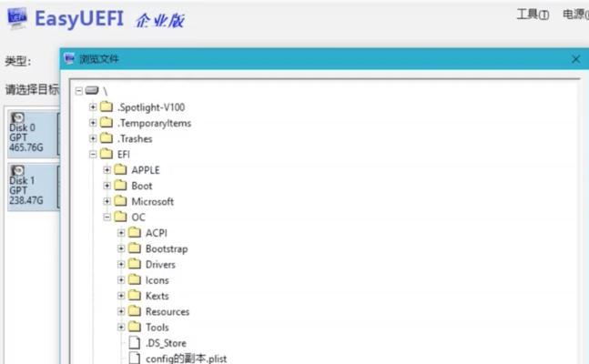Expand the .Spotlight-V100 folder node
589x364 pixels.
pyautogui.click(x=93, y=107)
